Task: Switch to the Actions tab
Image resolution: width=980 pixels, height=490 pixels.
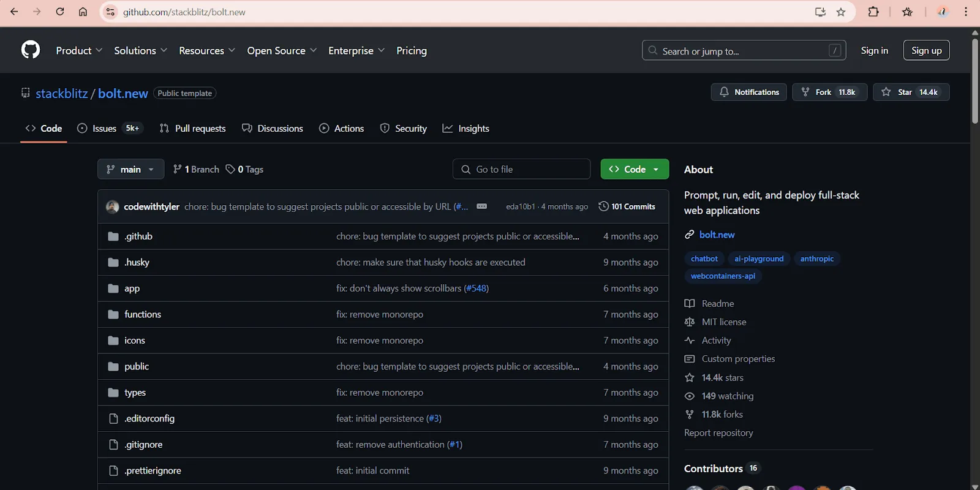Action: [342, 128]
